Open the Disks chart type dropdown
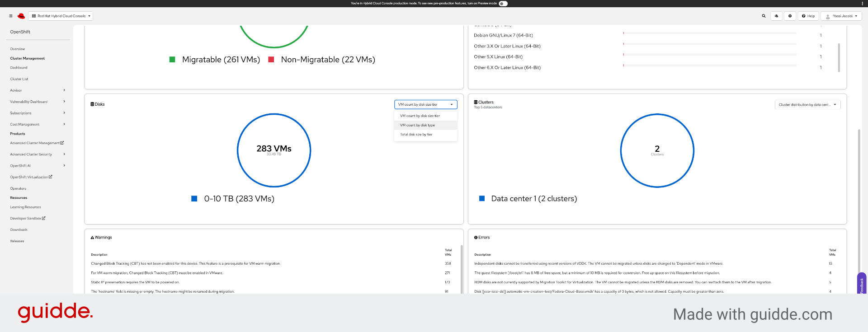The height and width of the screenshot is (332, 868). tap(425, 104)
